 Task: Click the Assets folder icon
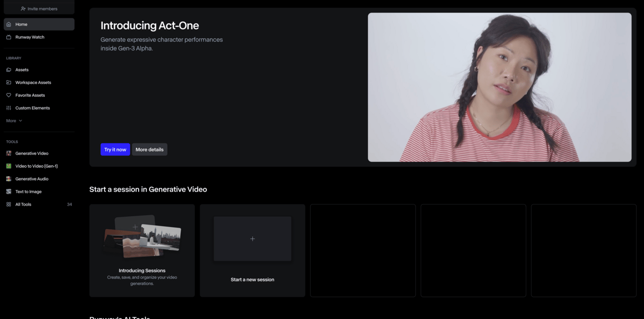point(8,70)
